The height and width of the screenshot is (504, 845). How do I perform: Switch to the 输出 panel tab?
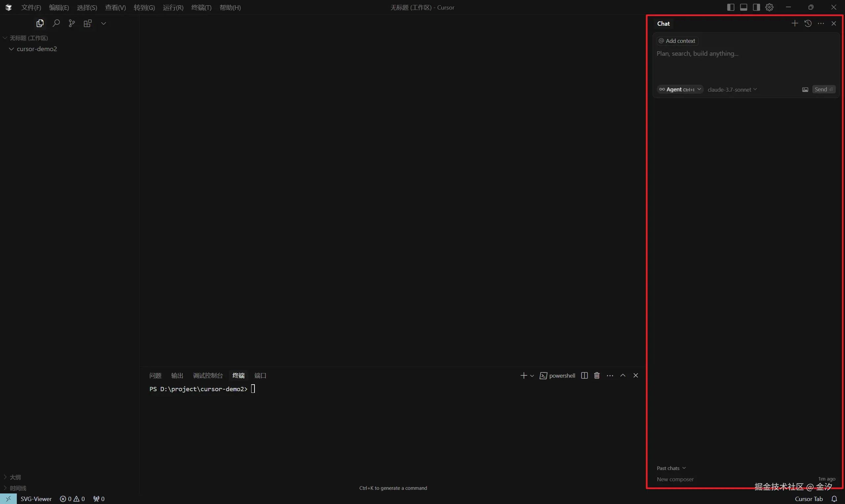177,375
